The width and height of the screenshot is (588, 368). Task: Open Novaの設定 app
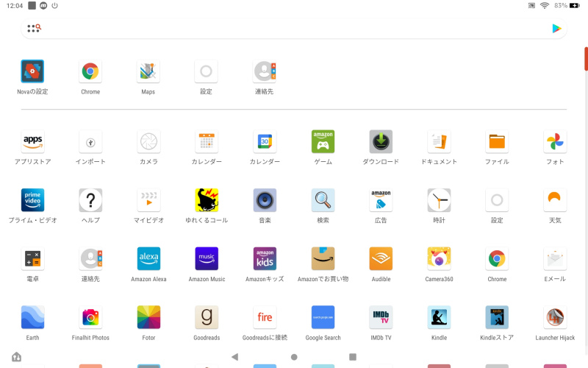(32, 71)
